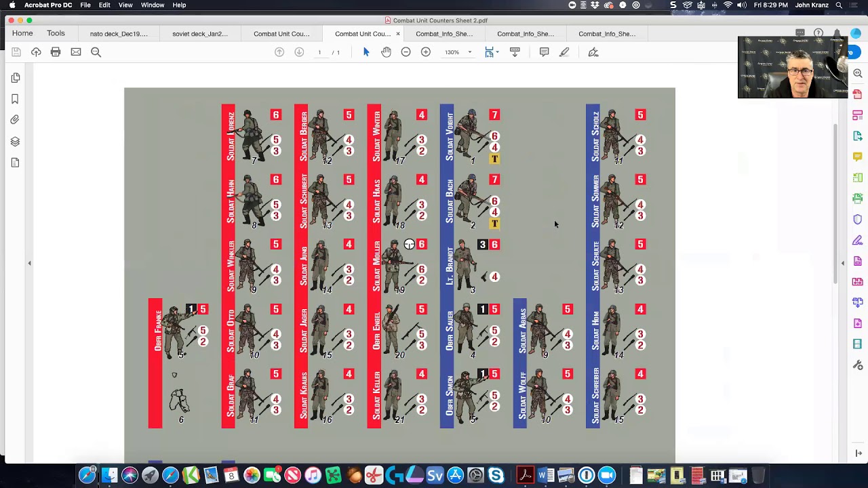Expand the left navigation pane arrow

pyautogui.click(x=29, y=263)
